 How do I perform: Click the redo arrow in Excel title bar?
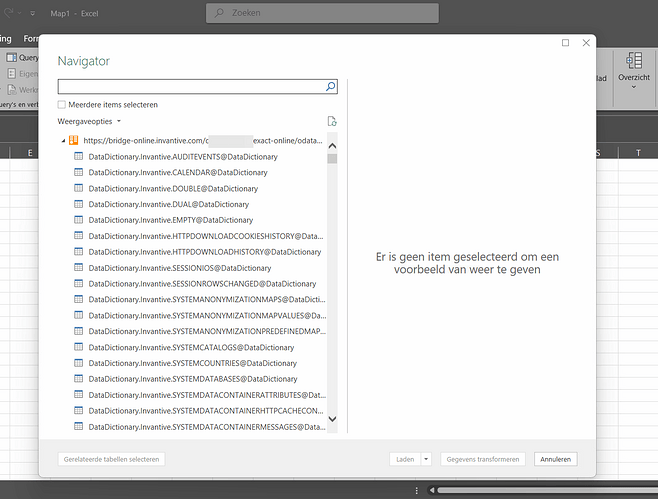pos(8,13)
